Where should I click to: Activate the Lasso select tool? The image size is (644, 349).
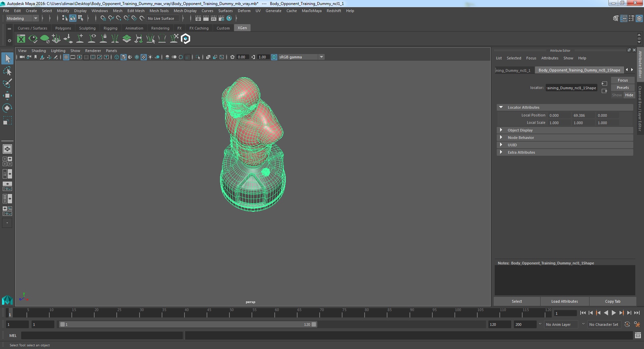7,71
